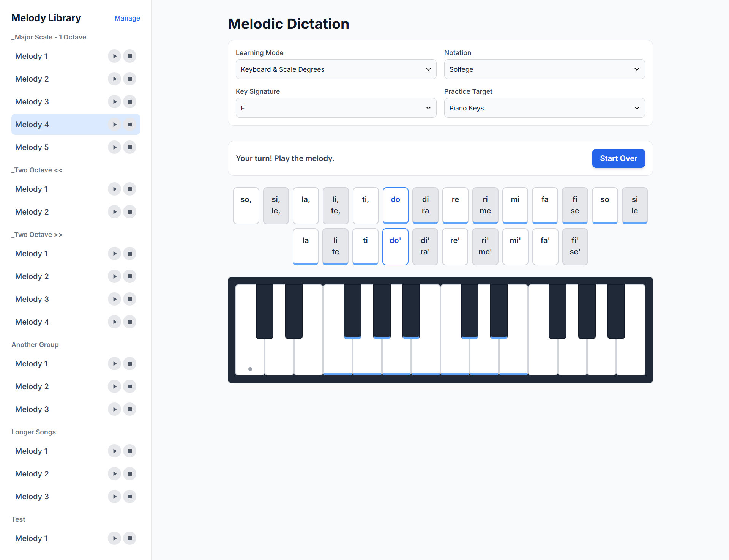Select the 'fi se' solfege note button
729x560 pixels.
575,205
